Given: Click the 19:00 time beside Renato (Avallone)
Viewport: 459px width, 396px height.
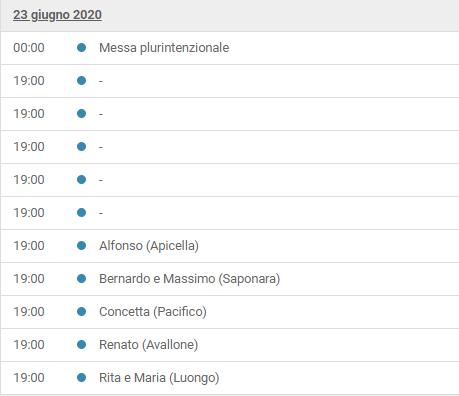Looking at the screenshot, I should pos(29,345).
